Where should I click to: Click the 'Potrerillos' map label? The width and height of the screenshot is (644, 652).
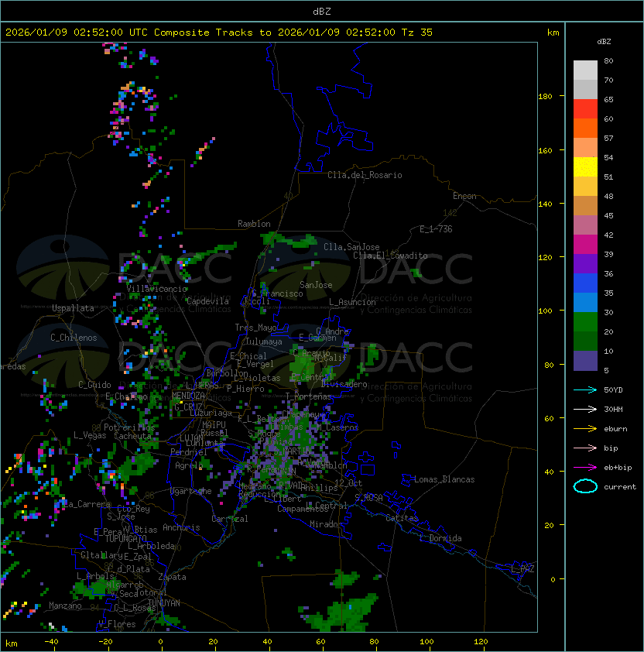pyautogui.click(x=129, y=427)
